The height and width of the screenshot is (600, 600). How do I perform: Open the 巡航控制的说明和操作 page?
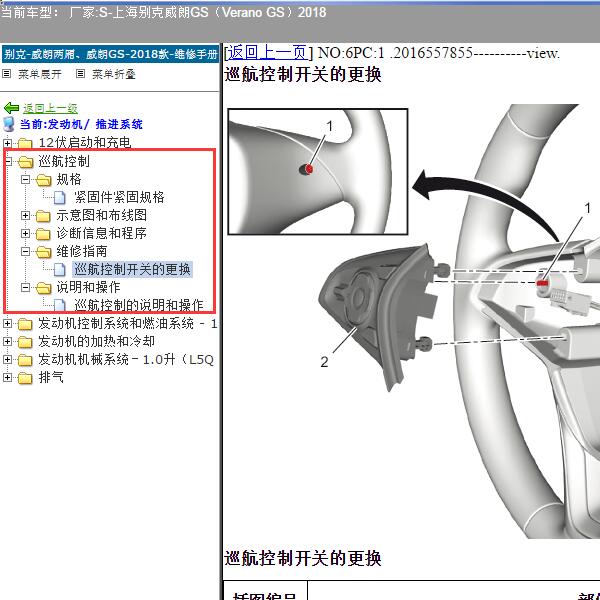(139, 305)
